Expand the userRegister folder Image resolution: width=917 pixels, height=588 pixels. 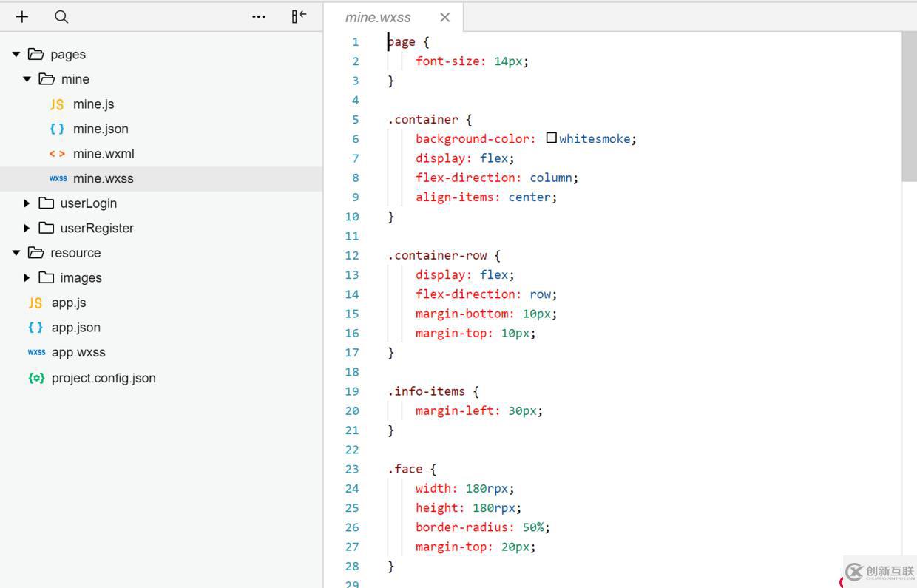click(27, 228)
